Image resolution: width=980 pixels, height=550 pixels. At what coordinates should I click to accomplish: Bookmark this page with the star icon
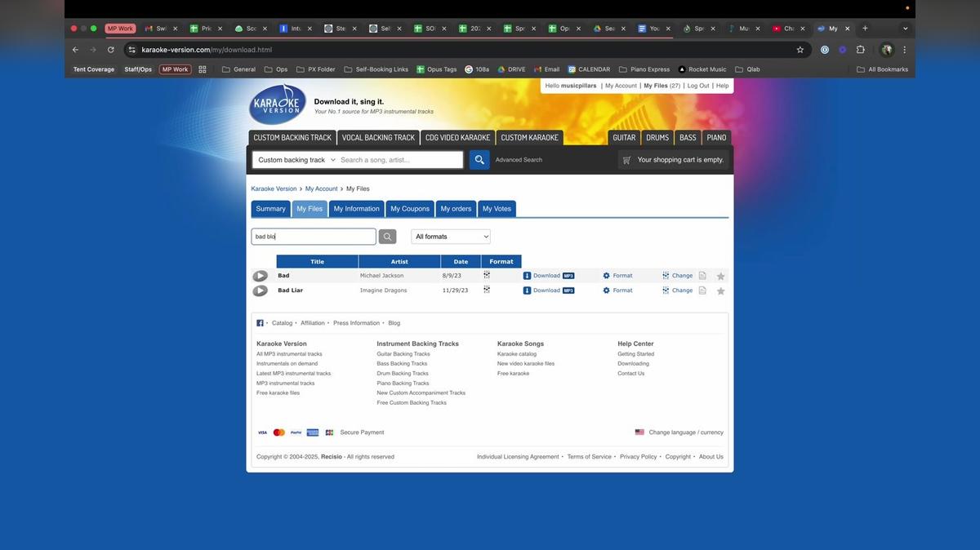point(800,50)
